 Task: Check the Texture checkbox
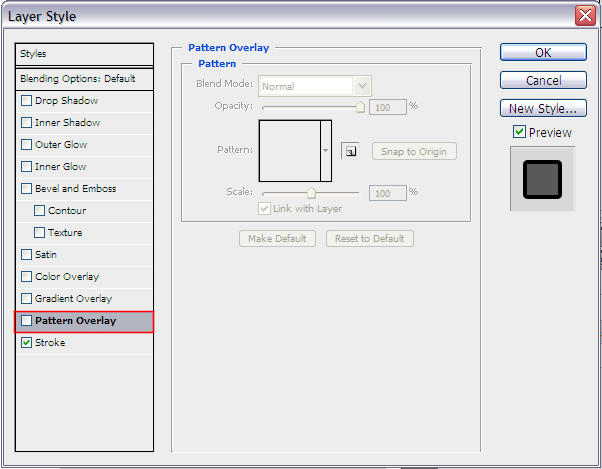(x=40, y=233)
